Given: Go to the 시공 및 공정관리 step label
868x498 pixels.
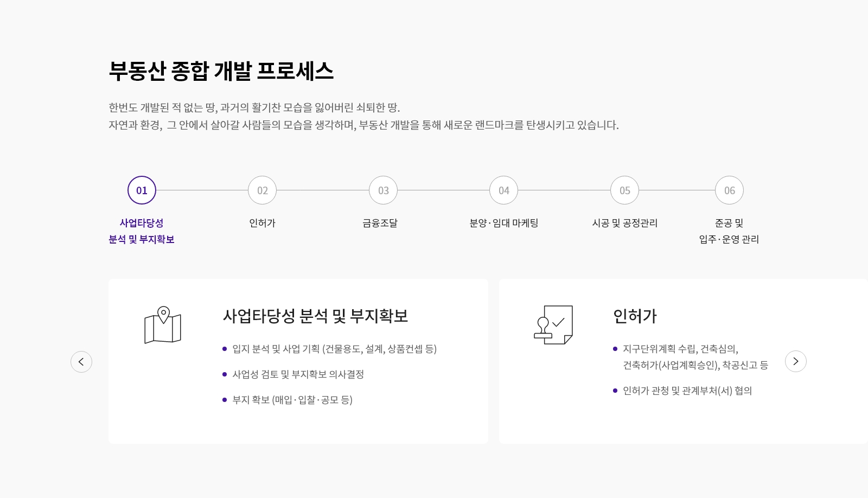Looking at the screenshot, I should (625, 223).
